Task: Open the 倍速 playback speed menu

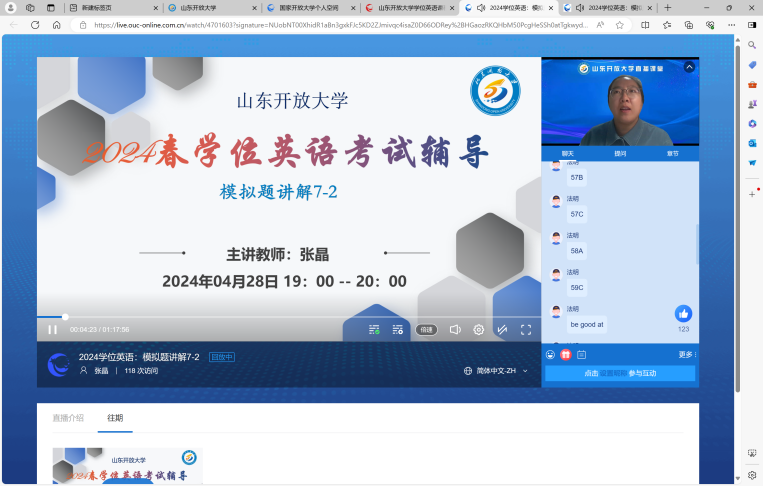Action: (426, 329)
